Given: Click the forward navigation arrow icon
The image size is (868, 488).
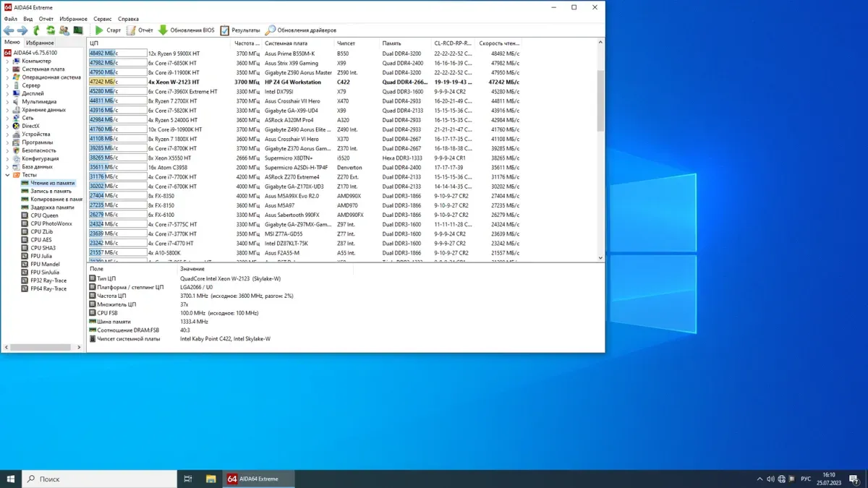Looking at the screenshot, I should pyautogui.click(x=22, y=30).
